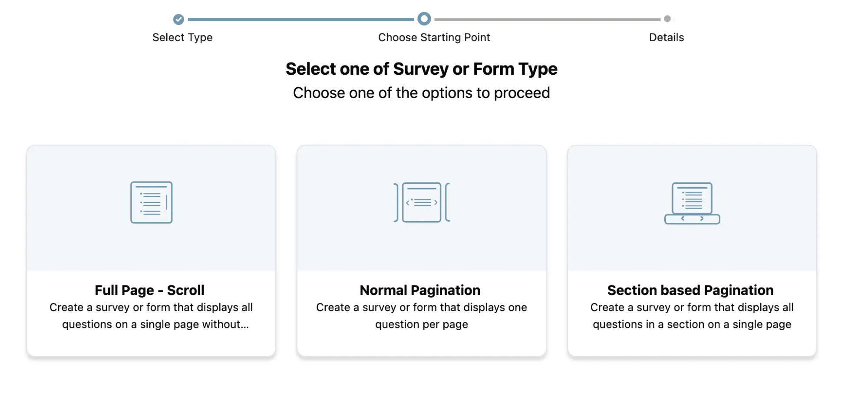Click the grey remaining progress bar segment
This screenshot has width=868, height=394.
tap(547, 19)
